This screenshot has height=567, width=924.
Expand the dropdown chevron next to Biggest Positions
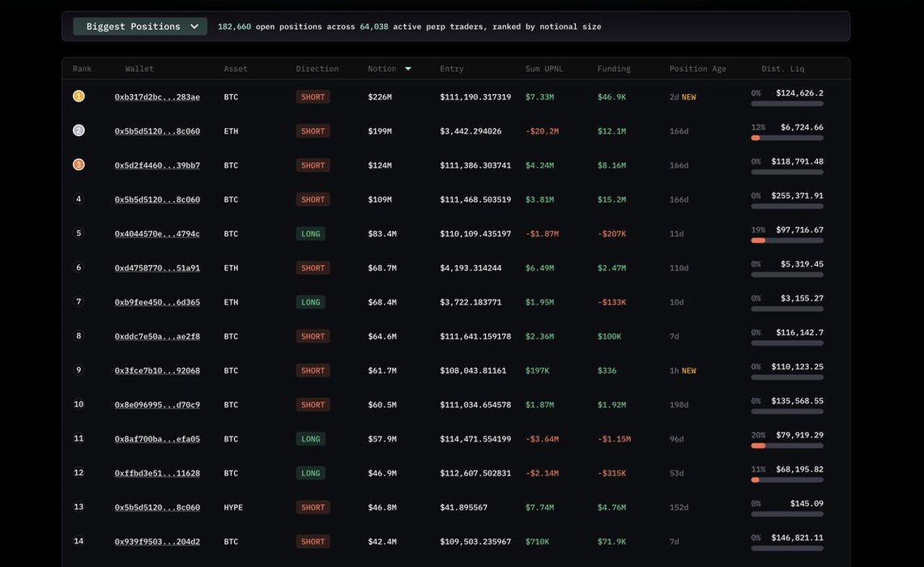click(x=194, y=27)
